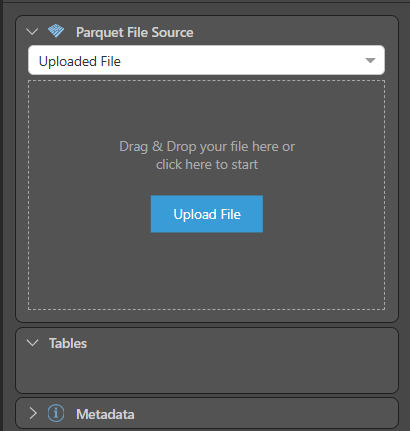The image size is (410, 431).
Task: Click the Parquet File Source heading
Action: [135, 32]
